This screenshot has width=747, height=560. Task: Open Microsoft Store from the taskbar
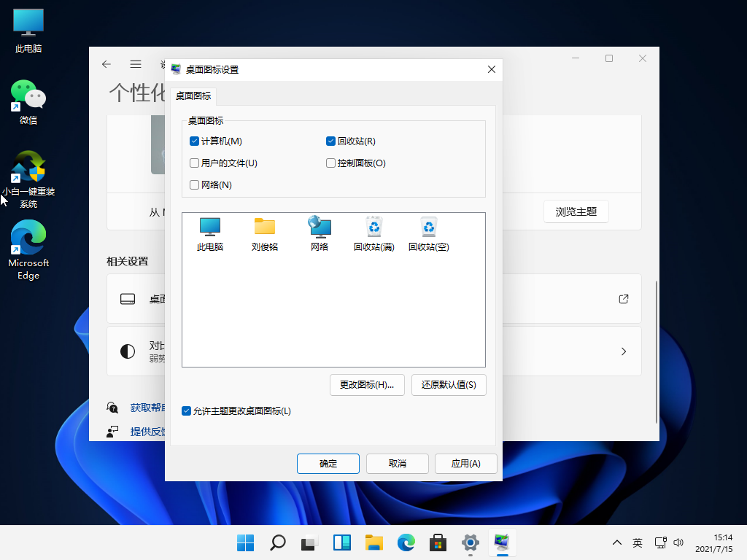pyautogui.click(x=437, y=542)
